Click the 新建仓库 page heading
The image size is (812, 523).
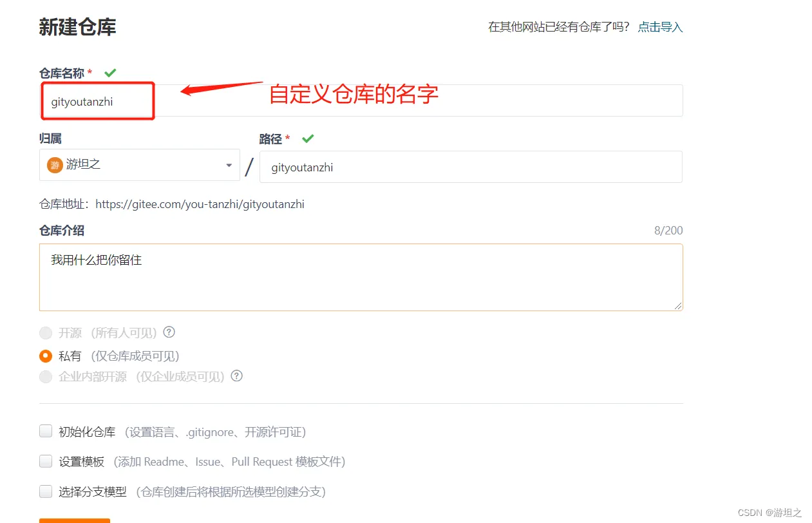[x=77, y=27]
